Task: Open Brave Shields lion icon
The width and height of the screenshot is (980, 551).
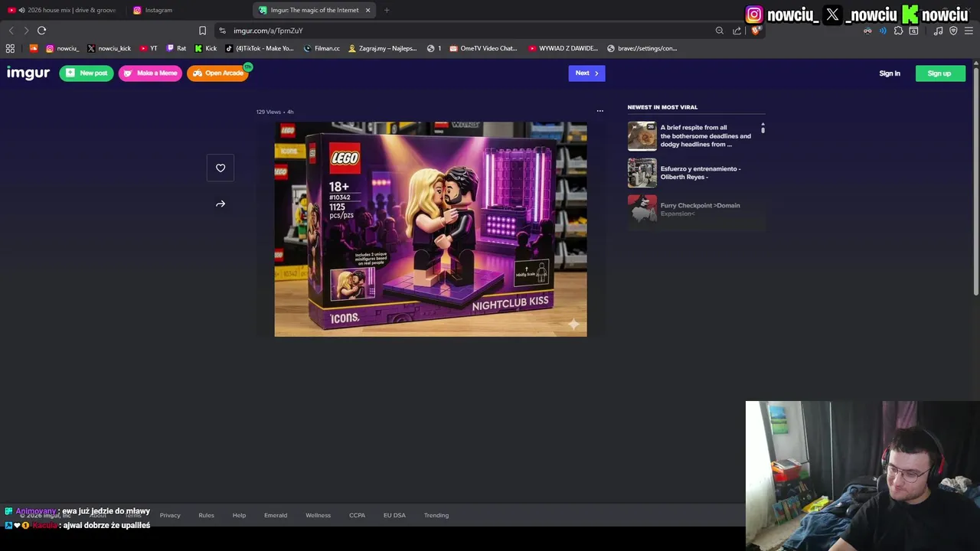Action: (755, 31)
